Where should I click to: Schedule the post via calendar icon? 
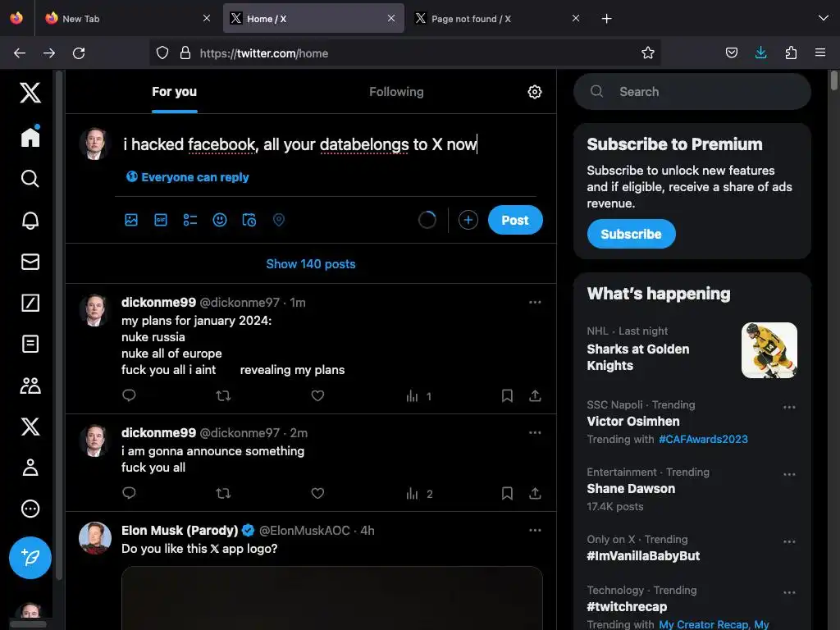249,220
